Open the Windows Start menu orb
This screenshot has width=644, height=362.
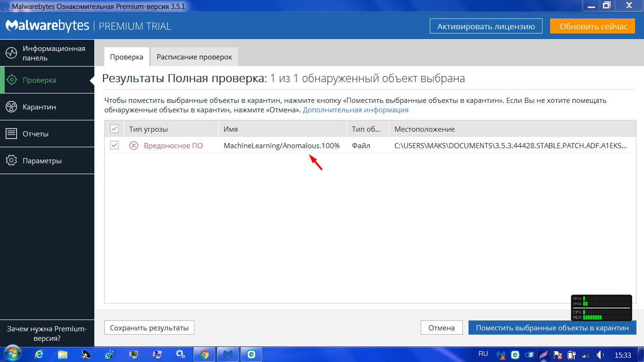(x=12, y=354)
